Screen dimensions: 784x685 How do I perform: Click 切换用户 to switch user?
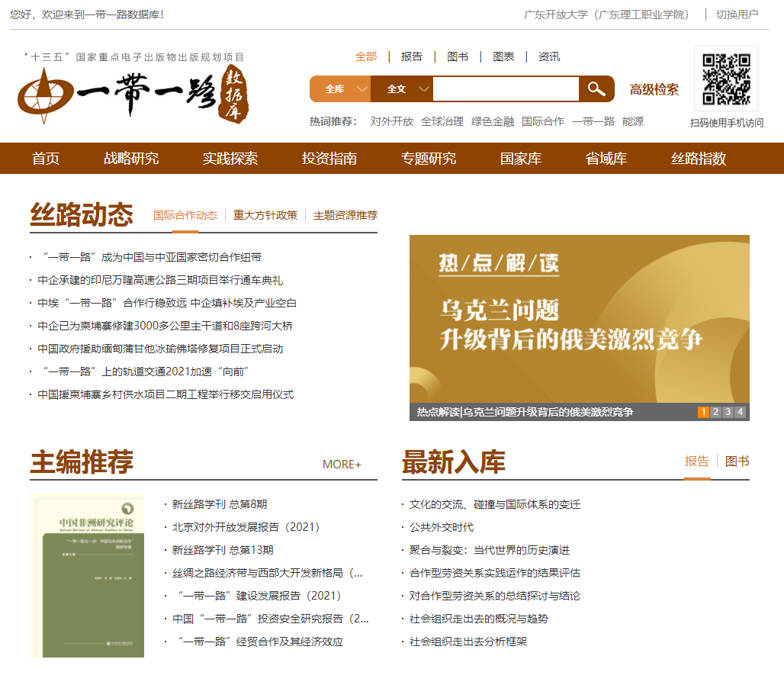click(x=737, y=14)
